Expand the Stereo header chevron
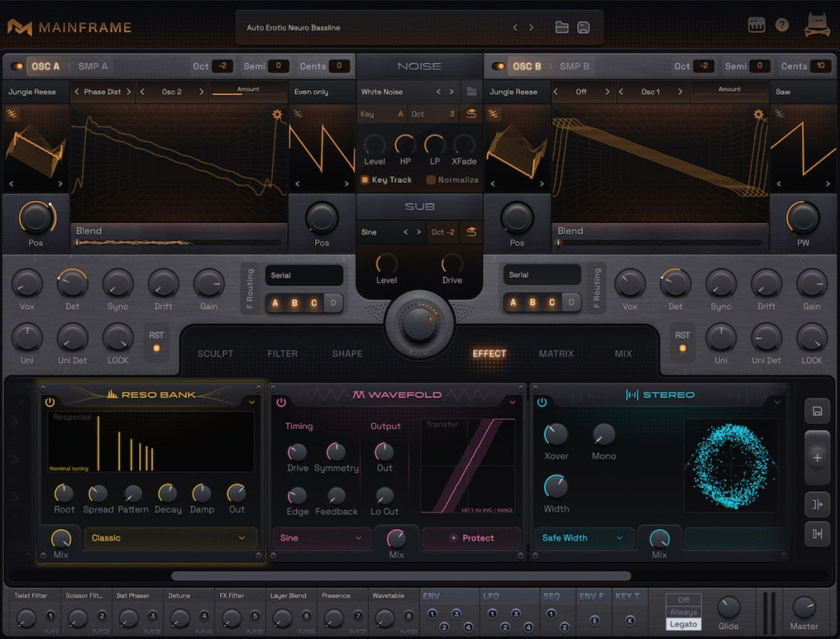840x639 pixels. pos(777,402)
